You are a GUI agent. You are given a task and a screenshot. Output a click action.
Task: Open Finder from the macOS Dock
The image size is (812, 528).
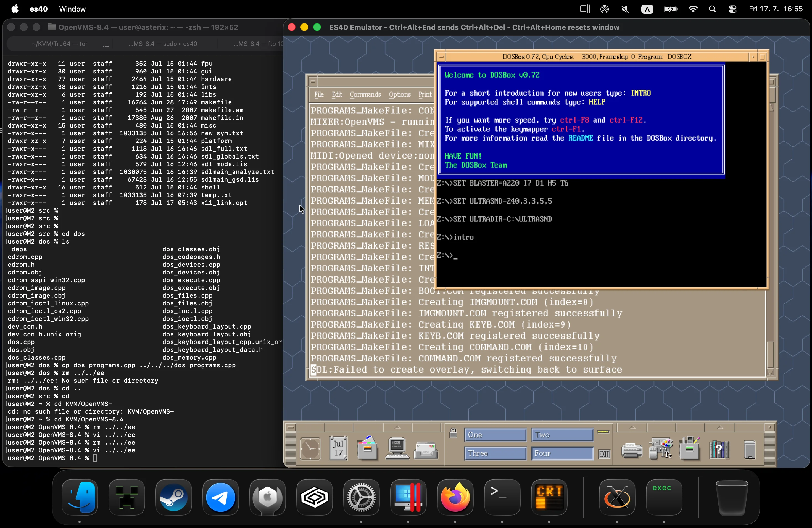click(x=80, y=497)
